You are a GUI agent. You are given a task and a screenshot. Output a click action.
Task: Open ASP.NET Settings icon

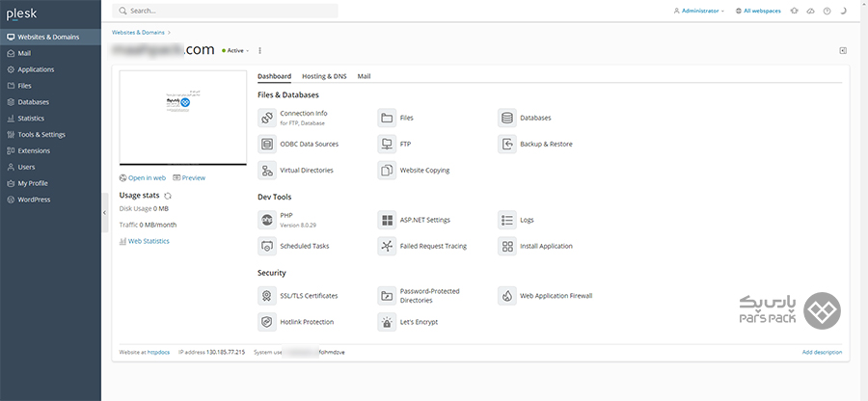[x=387, y=220]
